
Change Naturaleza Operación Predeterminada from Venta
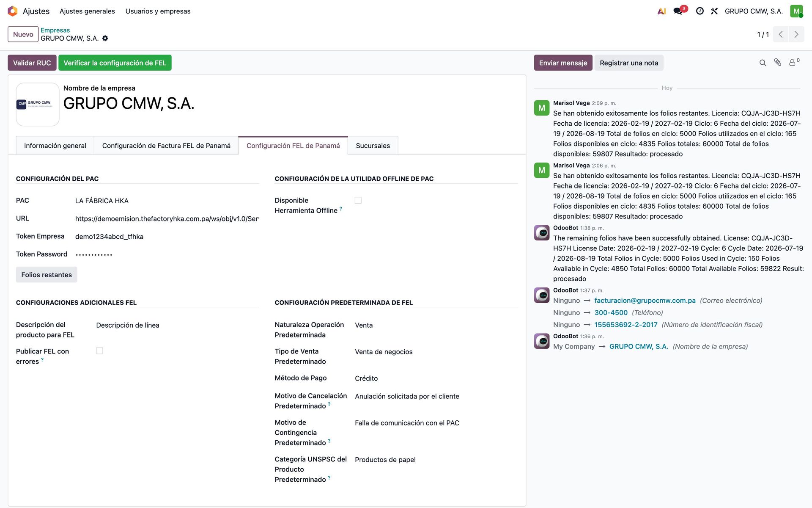[x=436, y=325]
